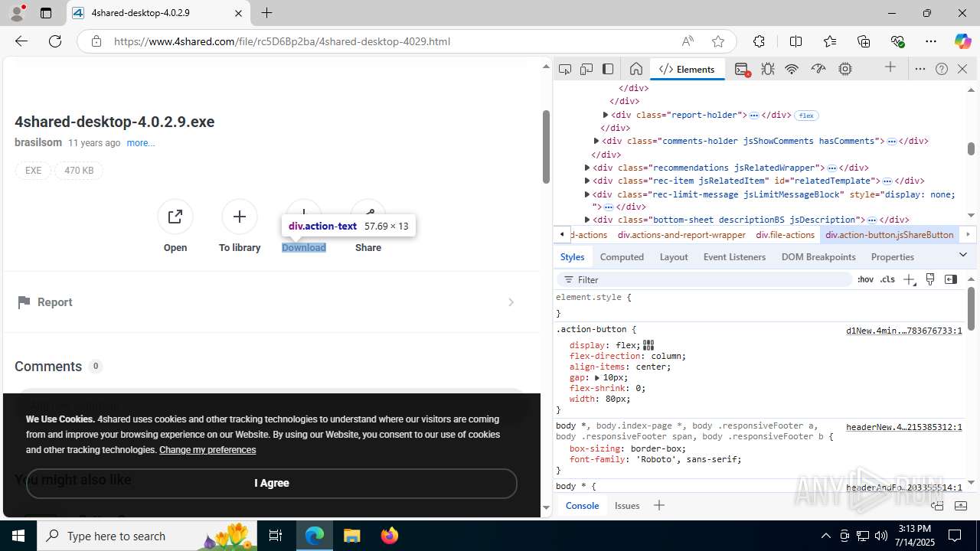
Task: Expand the comments-holder div node
Action: [x=596, y=141]
